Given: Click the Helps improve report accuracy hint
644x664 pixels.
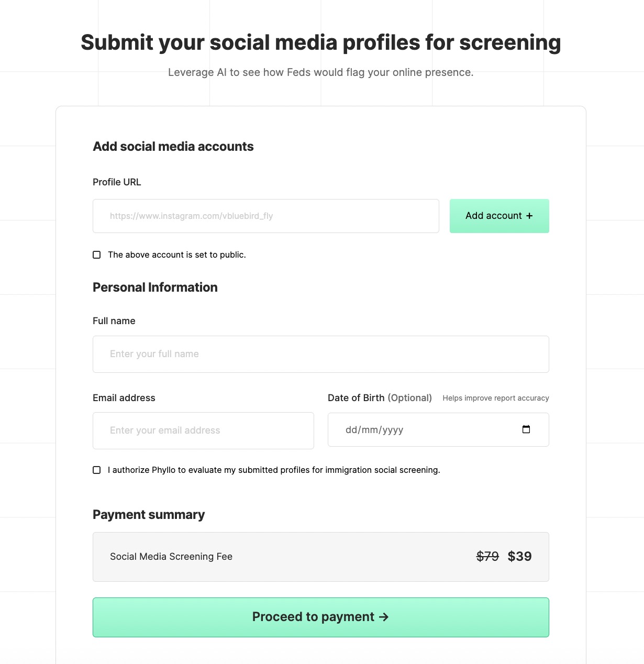Looking at the screenshot, I should coord(495,398).
